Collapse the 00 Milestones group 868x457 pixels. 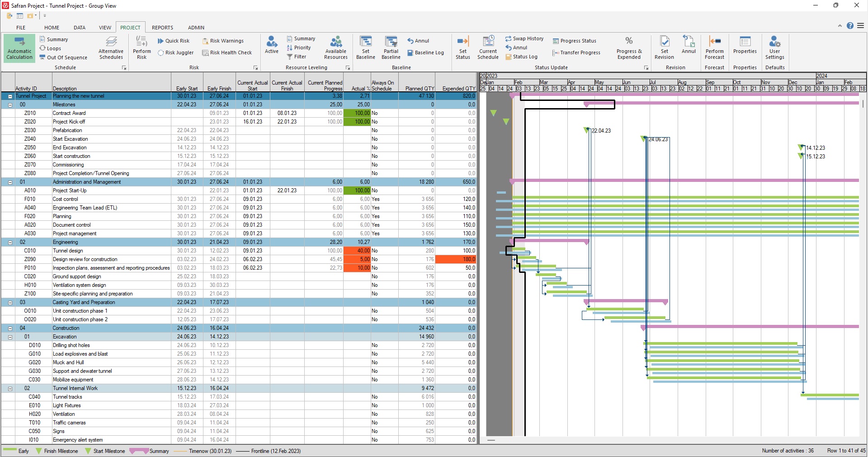pos(10,105)
